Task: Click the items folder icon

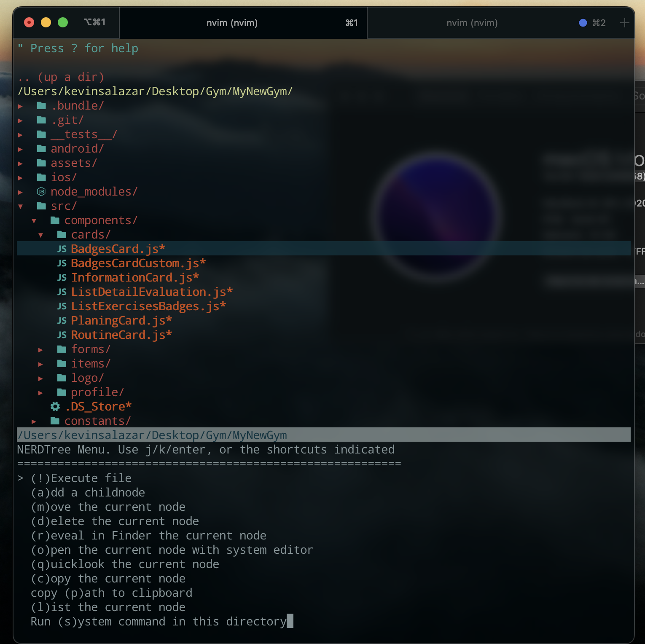Action: pyautogui.click(x=62, y=364)
